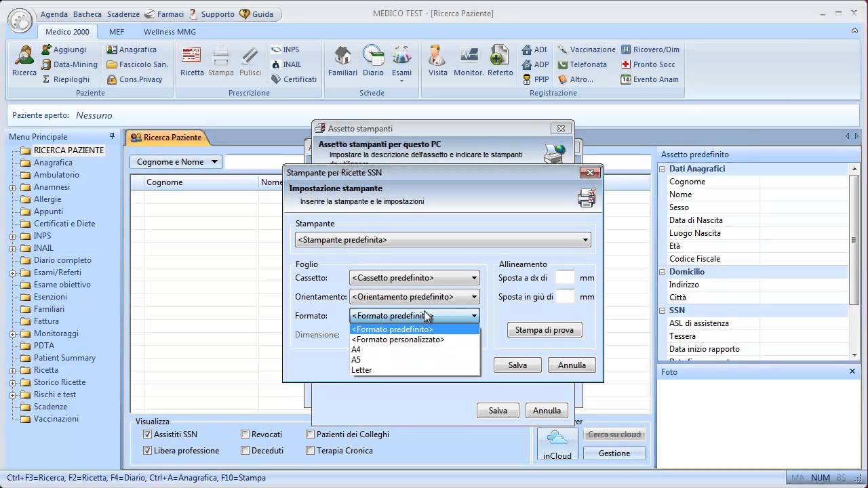The image size is (868, 488).
Task: Open INPS certificate tool in ribbon
Action: tap(285, 49)
